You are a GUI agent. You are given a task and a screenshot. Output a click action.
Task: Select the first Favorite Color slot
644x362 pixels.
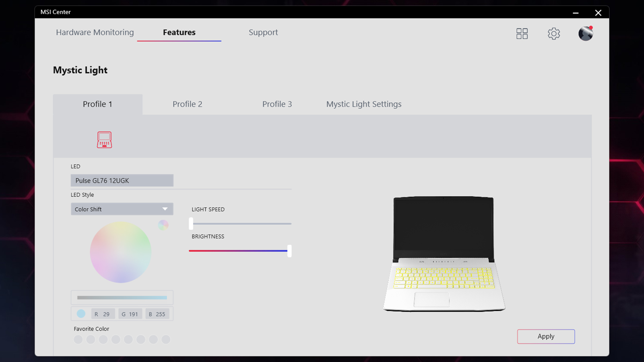pos(78,339)
